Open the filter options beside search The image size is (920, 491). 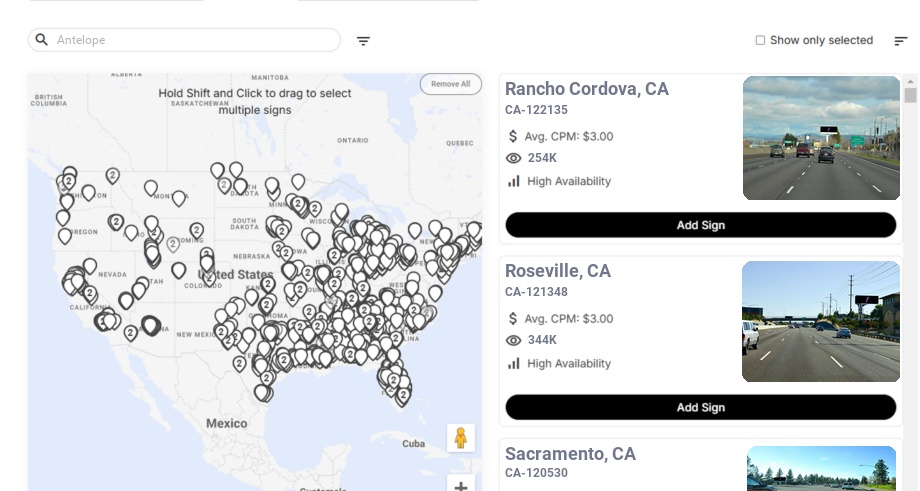tap(363, 41)
